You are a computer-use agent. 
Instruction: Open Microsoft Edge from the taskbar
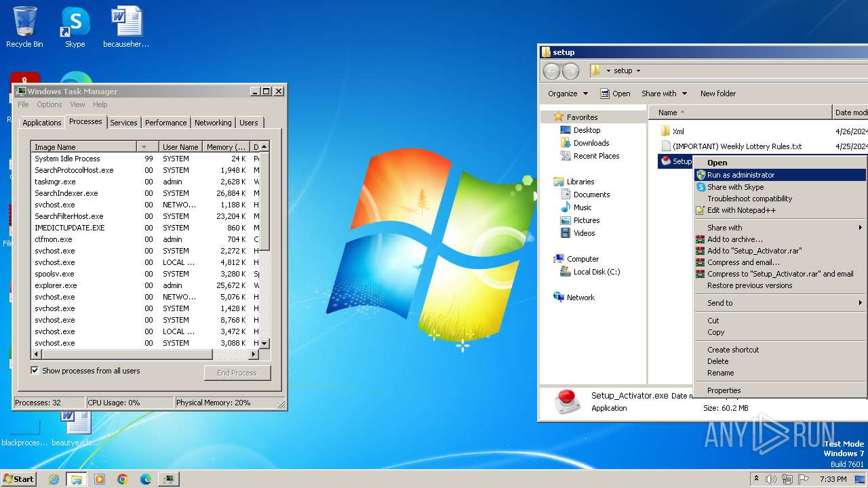(x=146, y=479)
